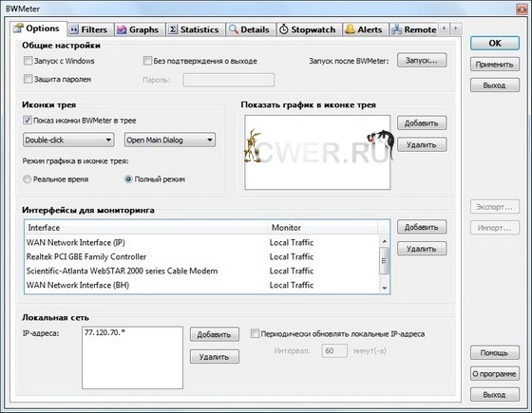Viewport: 532px width, 413px height.
Task: Click the Monitor column header
Action: [x=322, y=228]
